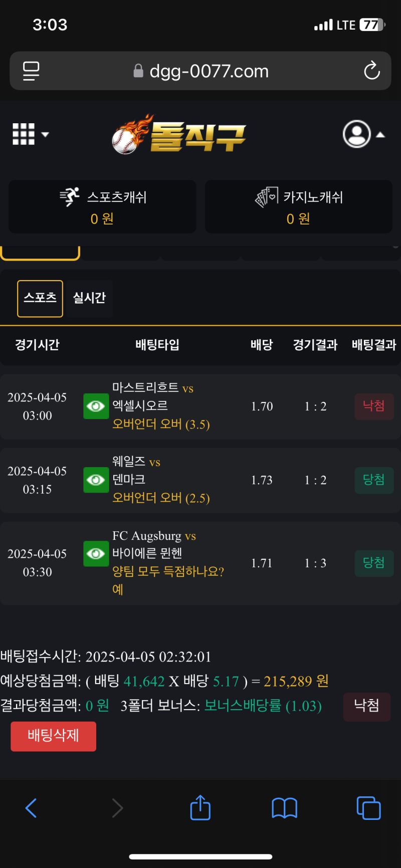Click the 낙첨 status beside bonus rate

click(x=366, y=706)
